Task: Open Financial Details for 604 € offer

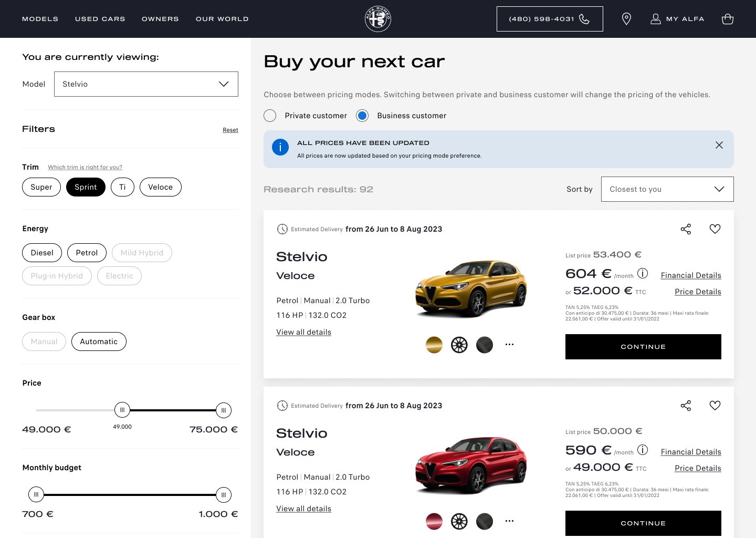Action: [691, 275]
